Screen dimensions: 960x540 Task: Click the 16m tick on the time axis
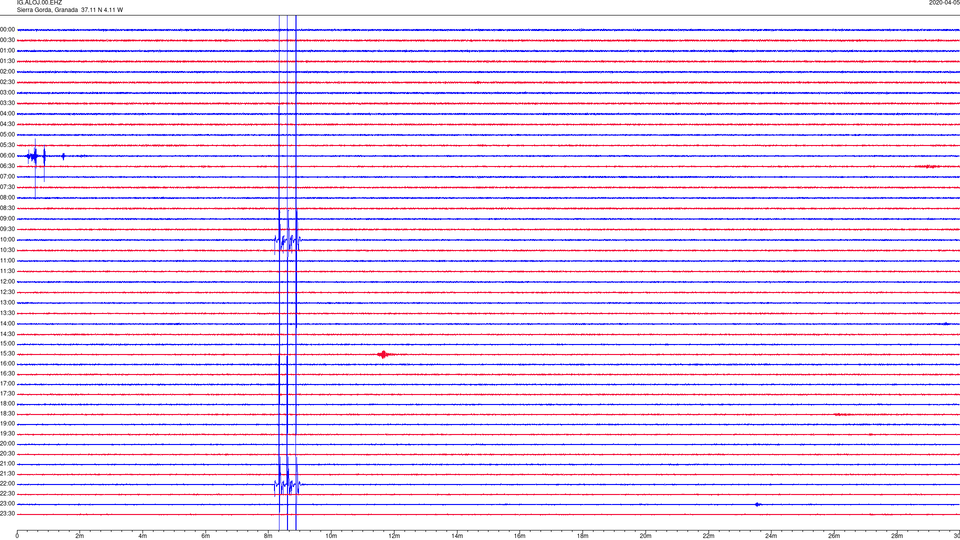pos(520,536)
